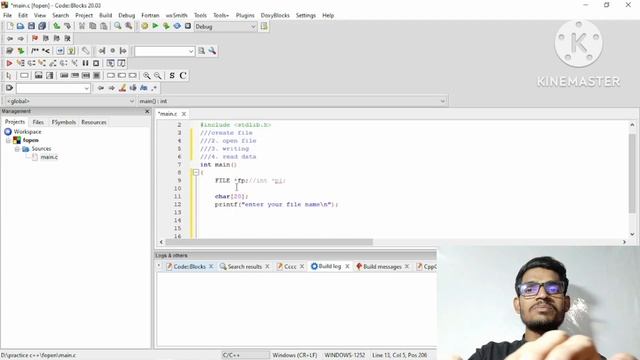Cut selection using the scissors icon
640x360 pixels.
82,26
